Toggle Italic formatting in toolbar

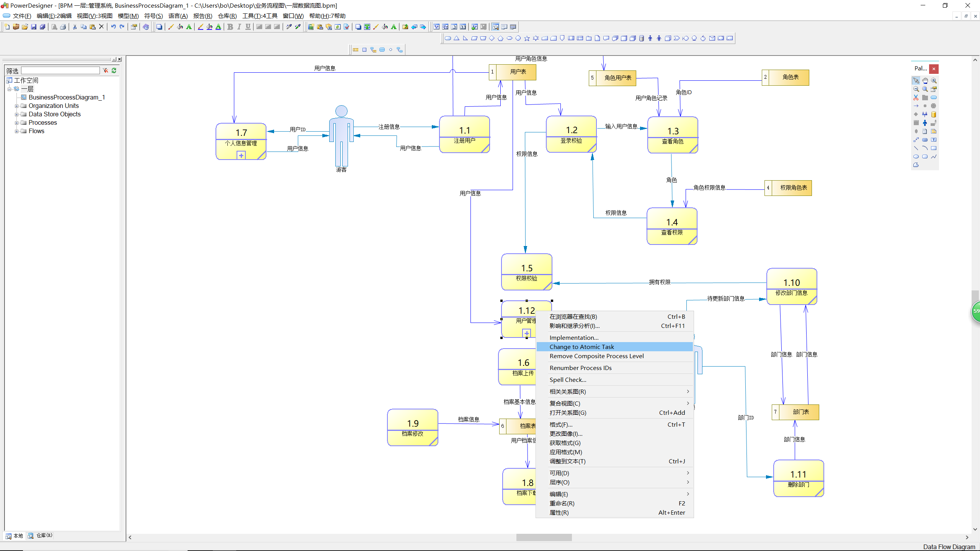pos(239,27)
